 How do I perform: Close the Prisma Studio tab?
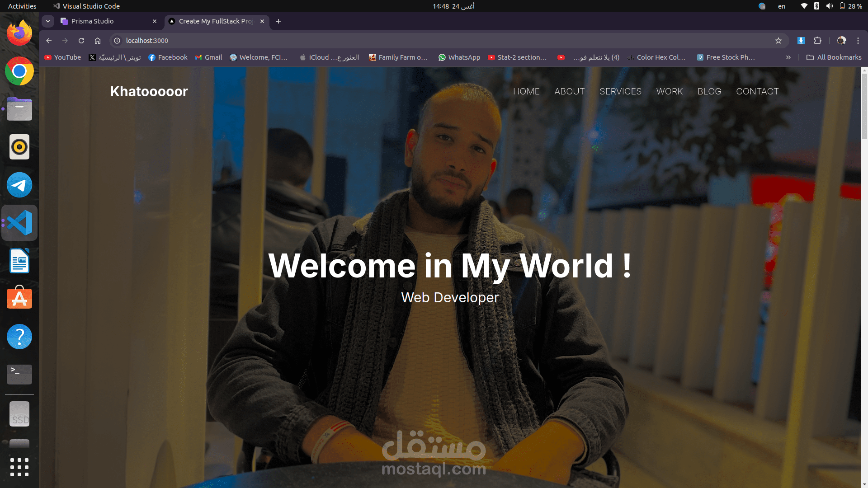tap(155, 21)
